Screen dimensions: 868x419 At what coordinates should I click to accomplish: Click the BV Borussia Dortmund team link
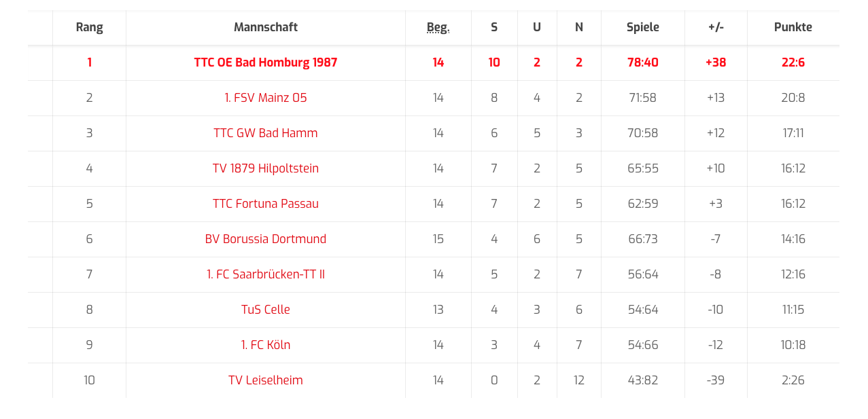(x=265, y=239)
